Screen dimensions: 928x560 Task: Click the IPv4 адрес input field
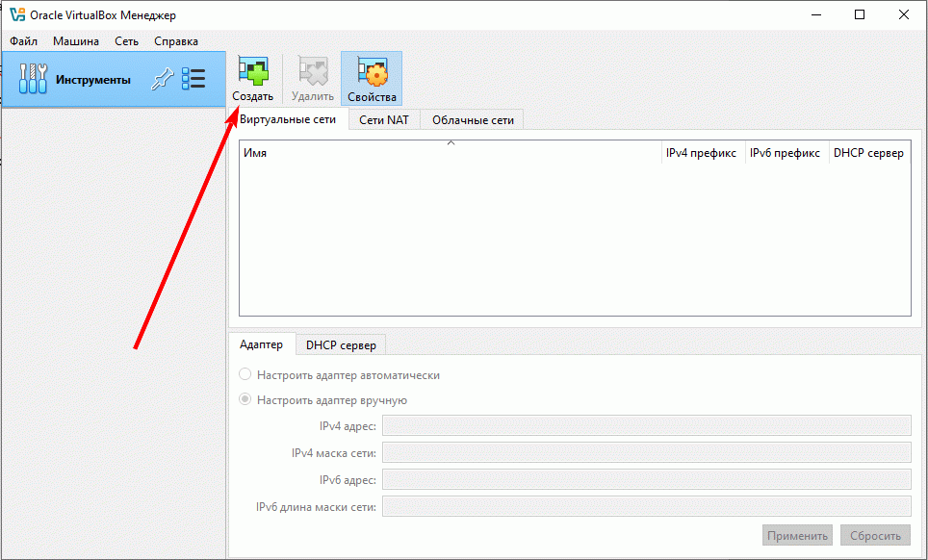coord(646,426)
